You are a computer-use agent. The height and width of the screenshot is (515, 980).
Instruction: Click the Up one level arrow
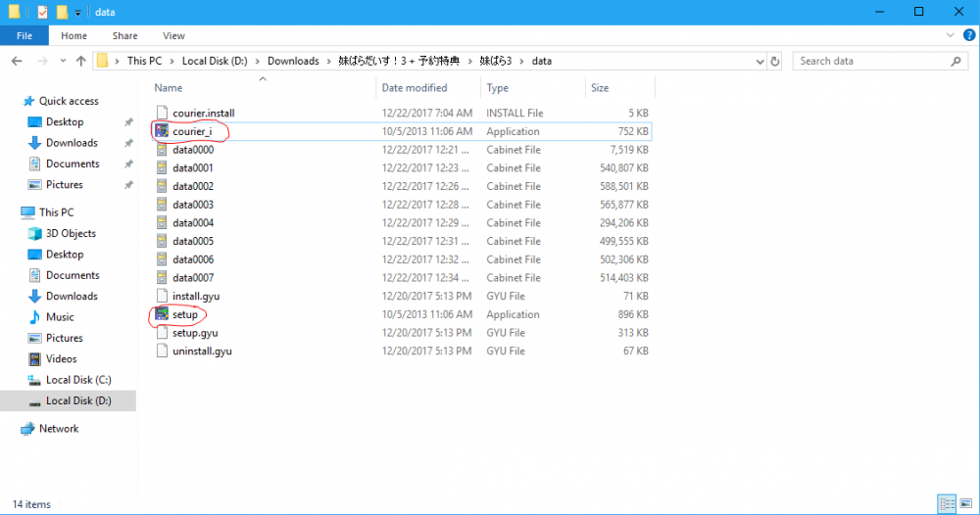pyautogui.click(x=80, y=61)
